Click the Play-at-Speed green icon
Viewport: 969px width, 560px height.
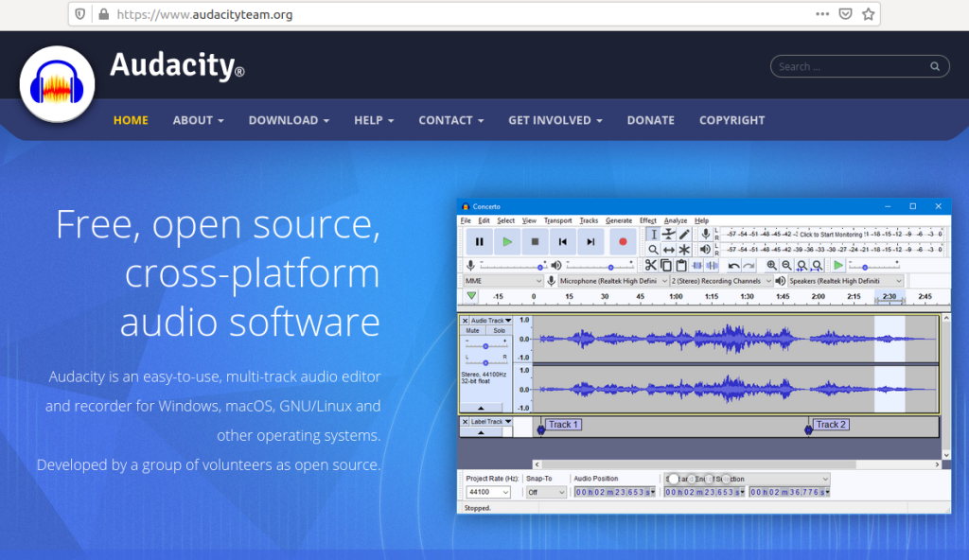(x=838, y=265)
